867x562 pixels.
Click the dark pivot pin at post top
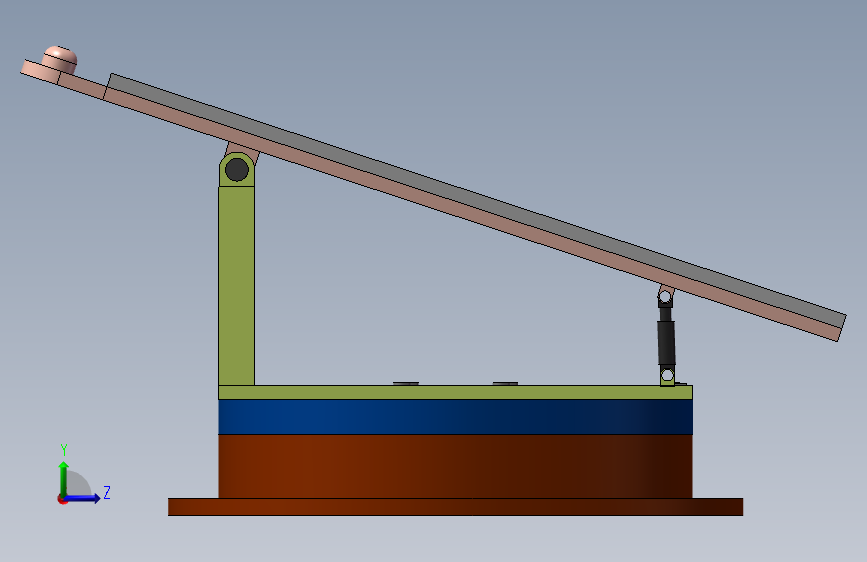(x=237, y=170)
